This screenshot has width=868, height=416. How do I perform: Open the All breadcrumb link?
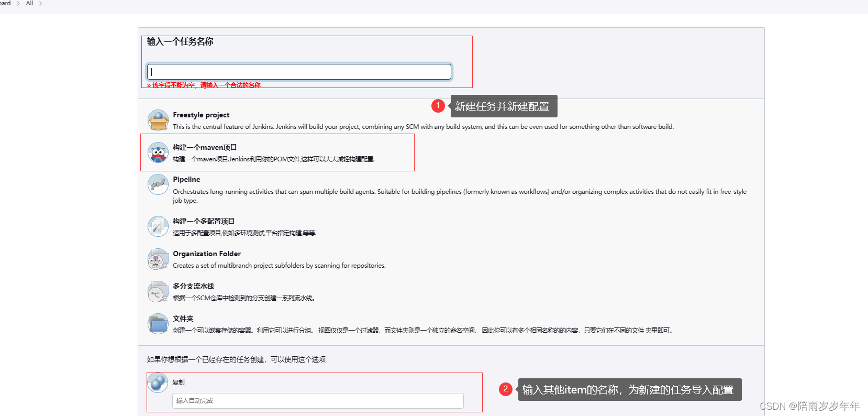29,3
